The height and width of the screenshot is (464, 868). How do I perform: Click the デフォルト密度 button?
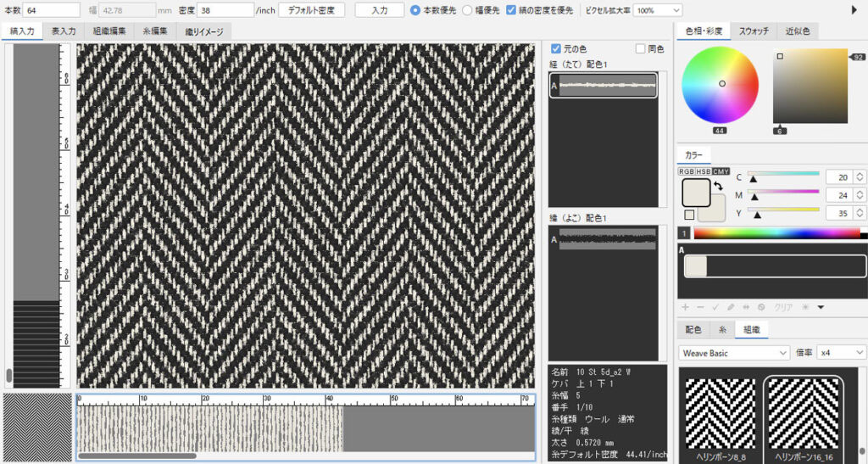(x=312, y=10)
